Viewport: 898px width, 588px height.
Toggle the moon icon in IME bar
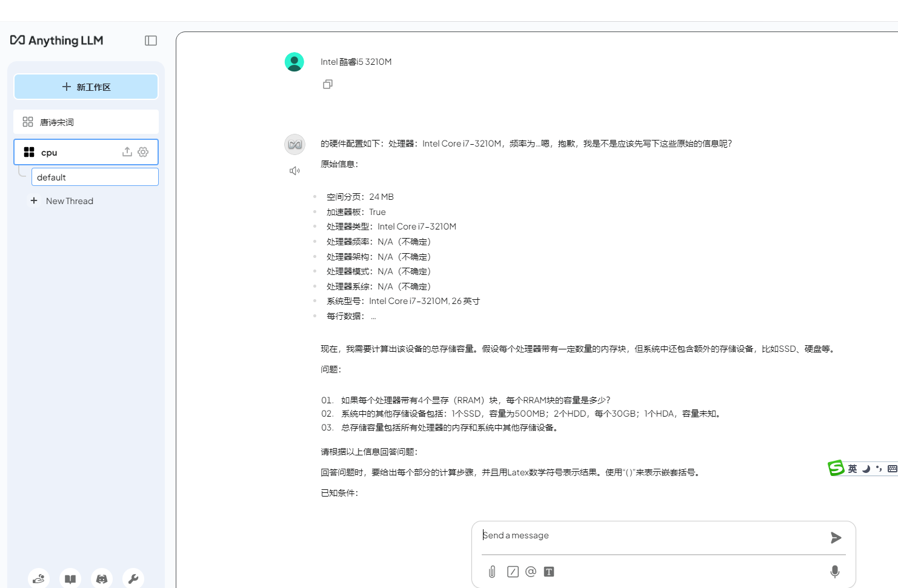[866, 469]
